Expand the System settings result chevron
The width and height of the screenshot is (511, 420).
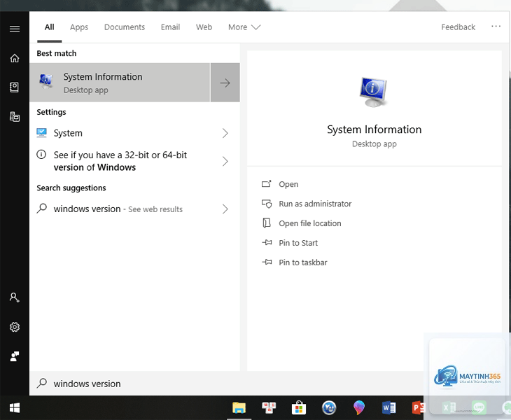[x=225, y=133]
